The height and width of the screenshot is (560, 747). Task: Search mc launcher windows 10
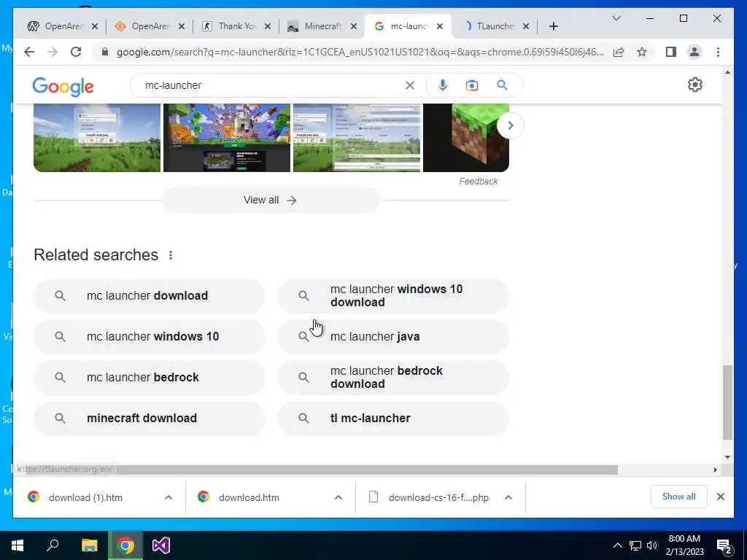pyautogui.click(x=149, y=337)
